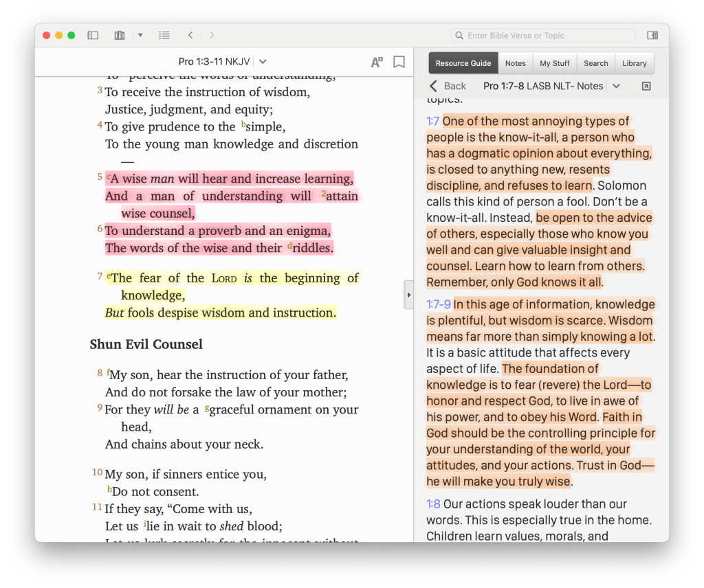Open the parallel Bible columns view
Image resolution: width=704 pixels, height=588 pixels.
point(120,35)
